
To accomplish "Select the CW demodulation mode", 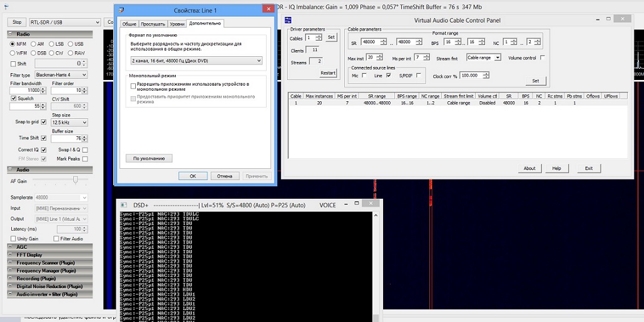I will 51,53.
